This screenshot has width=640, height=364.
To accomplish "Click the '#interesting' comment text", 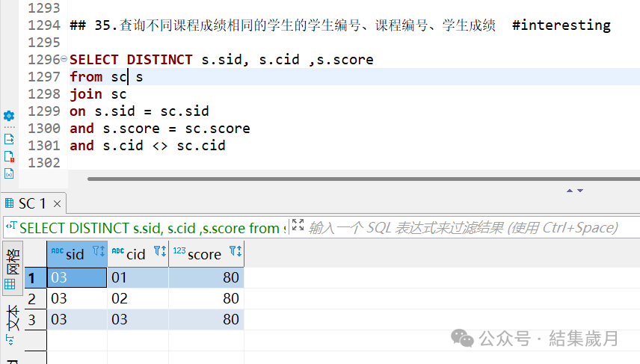I will pos(561,25).
